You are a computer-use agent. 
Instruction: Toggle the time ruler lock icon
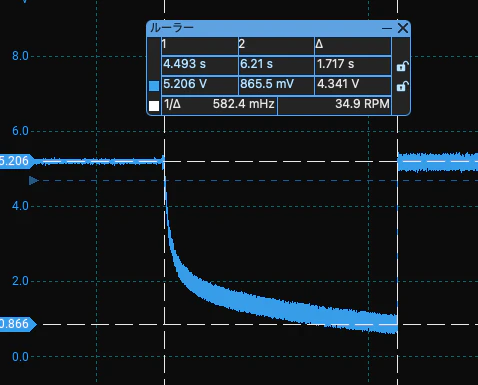402,67
